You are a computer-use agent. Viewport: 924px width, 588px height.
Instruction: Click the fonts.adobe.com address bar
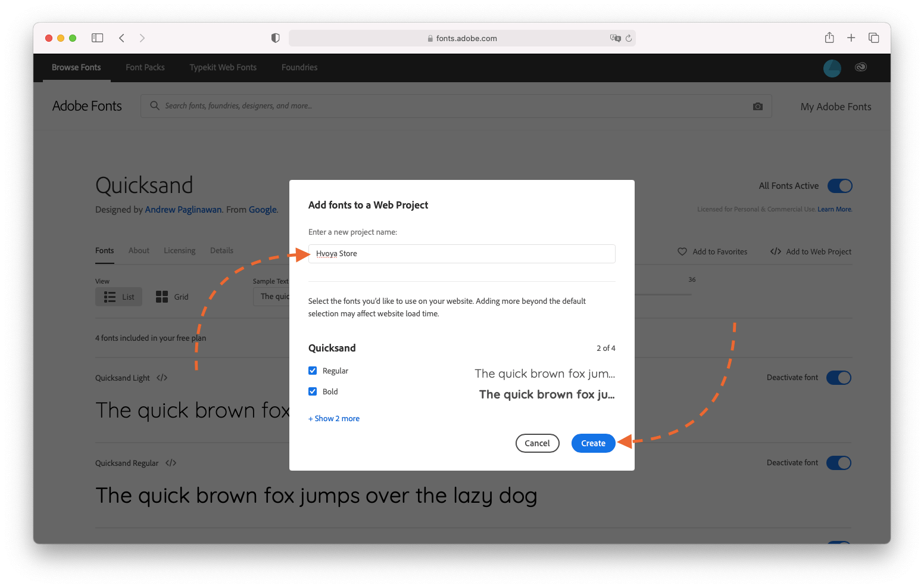[x=462, y=38]
